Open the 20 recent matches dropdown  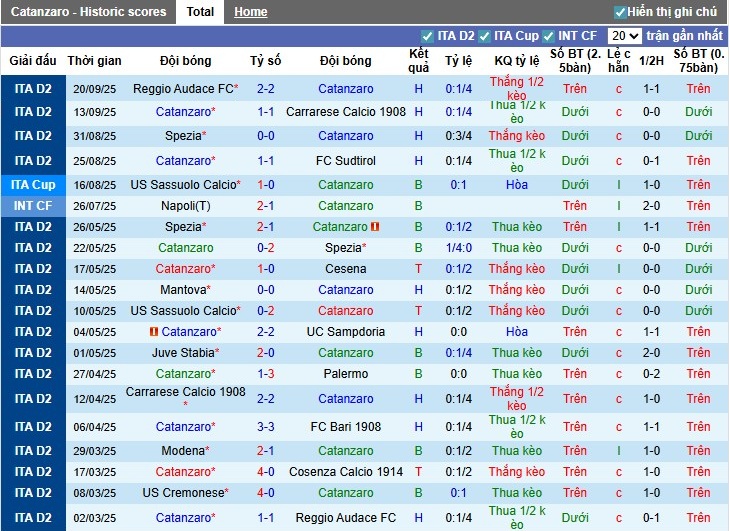[624, 36]
